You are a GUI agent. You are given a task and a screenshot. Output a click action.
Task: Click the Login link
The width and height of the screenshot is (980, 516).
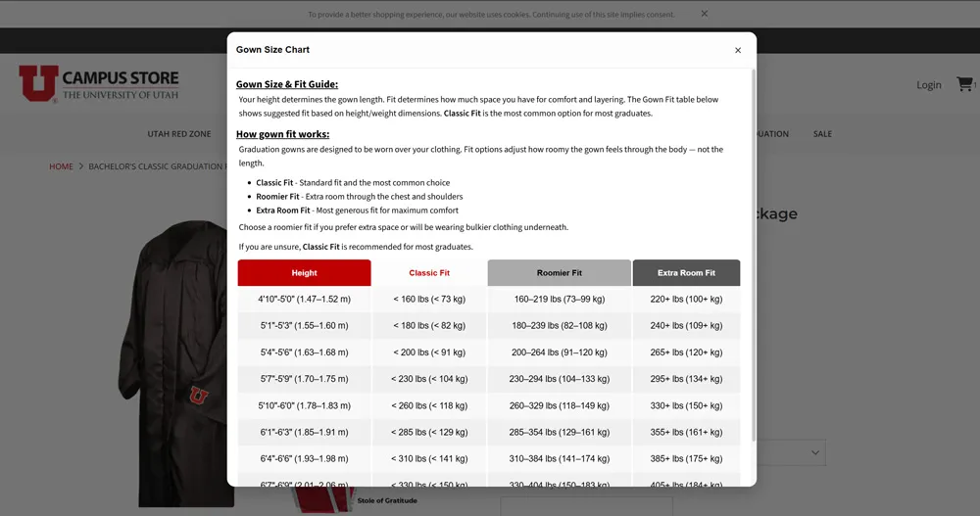[x=929, y=85]
